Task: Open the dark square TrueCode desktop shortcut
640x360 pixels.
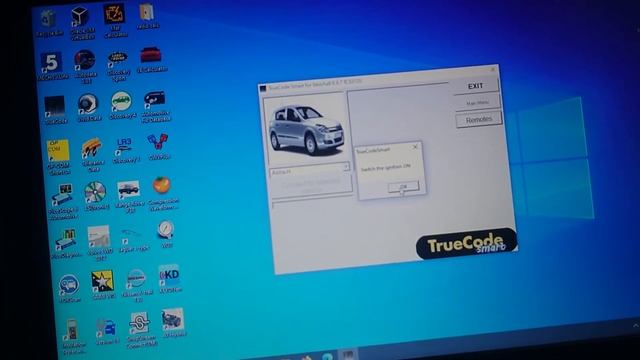Action: tap(54, 106)
